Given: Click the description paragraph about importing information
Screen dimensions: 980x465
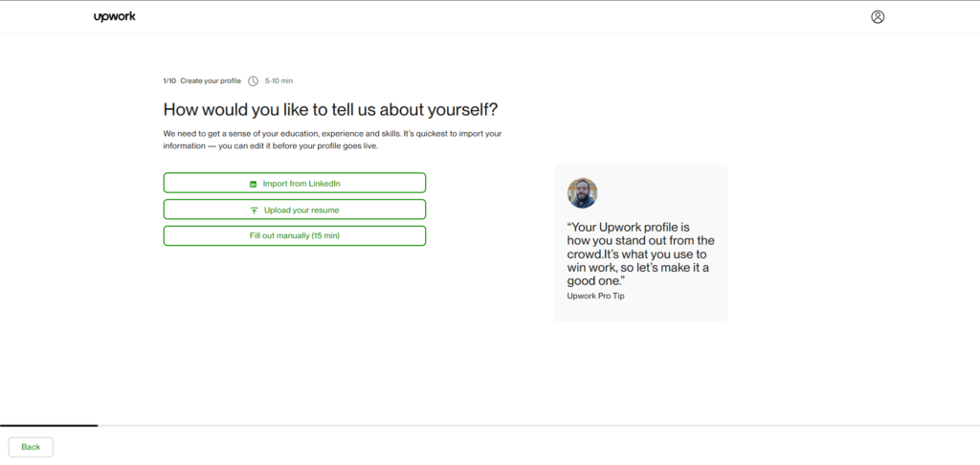Looking at the screenshot, I should tap(332, 140).
